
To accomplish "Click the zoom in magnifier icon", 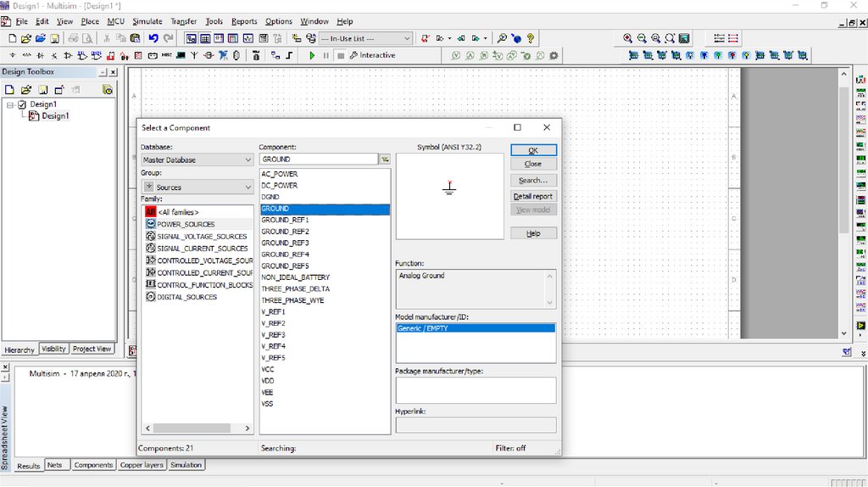I will [627, 38].
